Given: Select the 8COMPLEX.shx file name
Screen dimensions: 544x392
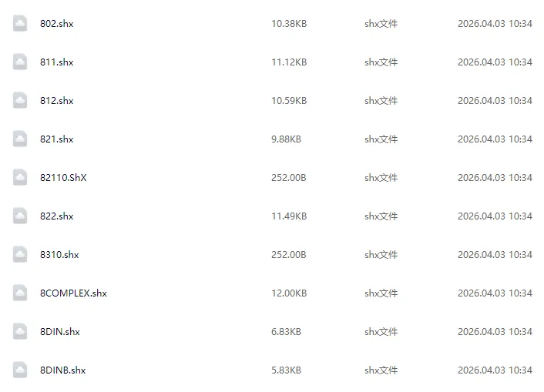Looking at the screenshot, I should tap(73, 293).
